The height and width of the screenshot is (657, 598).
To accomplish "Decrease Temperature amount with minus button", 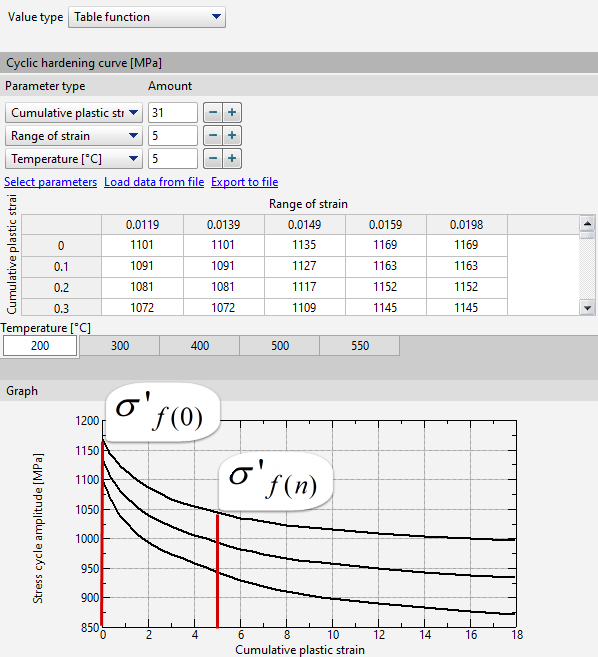I will pos(213,159).
